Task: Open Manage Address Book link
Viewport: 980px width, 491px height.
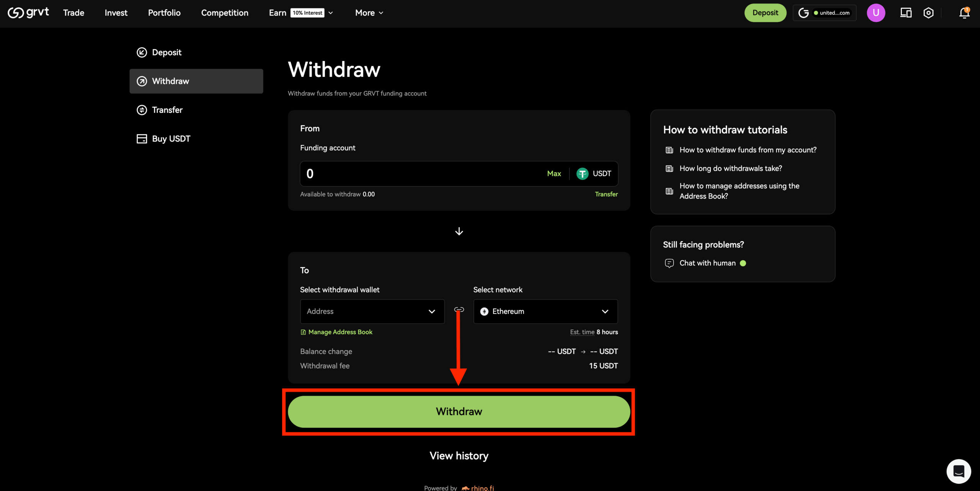Action: coord(340,332)
